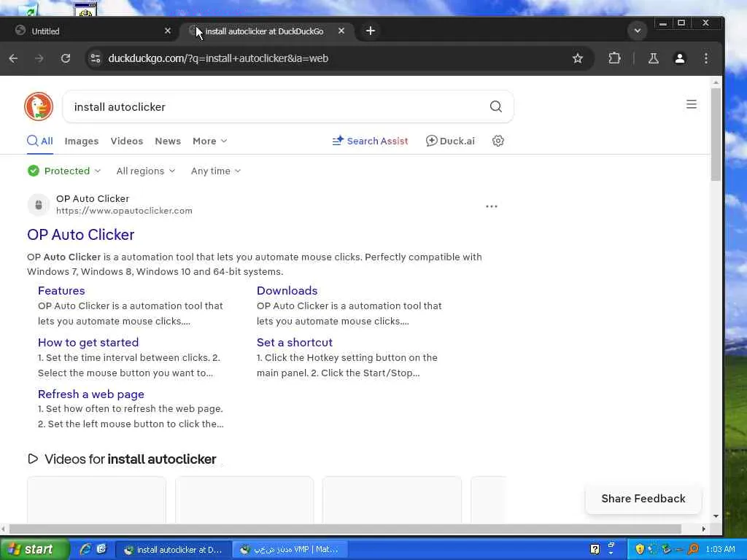The width and height of the screenshot is (747, 560).
Task: Click the Videos for install autoclicker heading
Action: point(123,459)
